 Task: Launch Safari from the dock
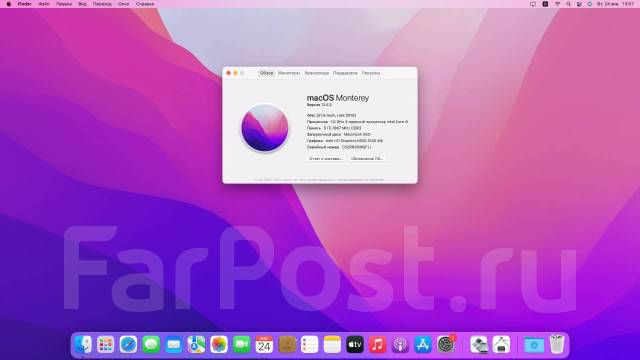click(128, 344)
